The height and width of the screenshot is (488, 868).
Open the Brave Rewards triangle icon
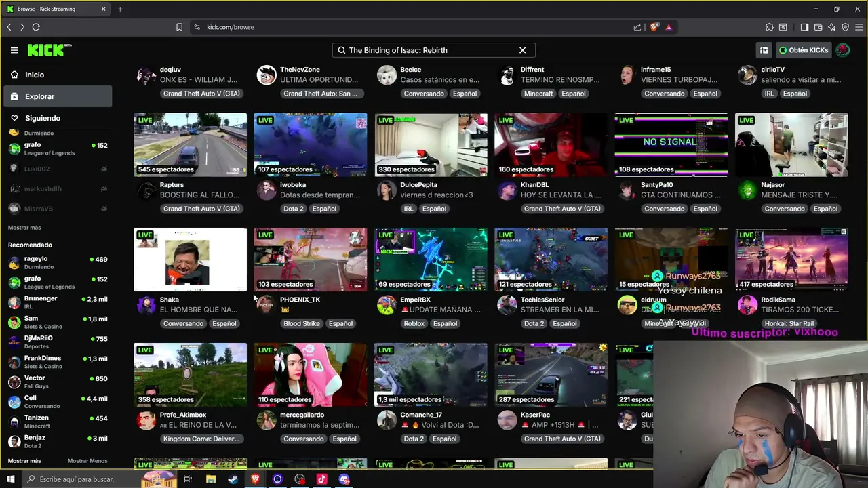(669, 27)
